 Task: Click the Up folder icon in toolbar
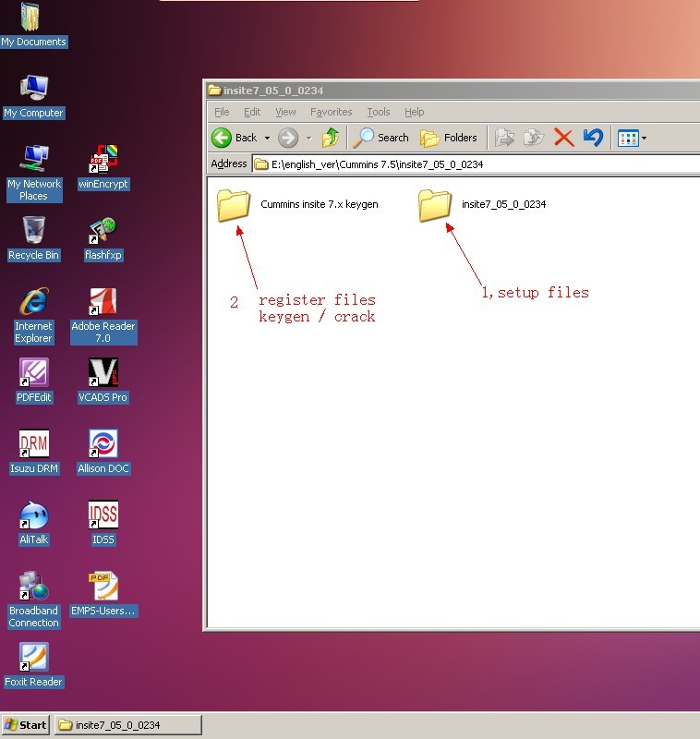click(330, 138)
